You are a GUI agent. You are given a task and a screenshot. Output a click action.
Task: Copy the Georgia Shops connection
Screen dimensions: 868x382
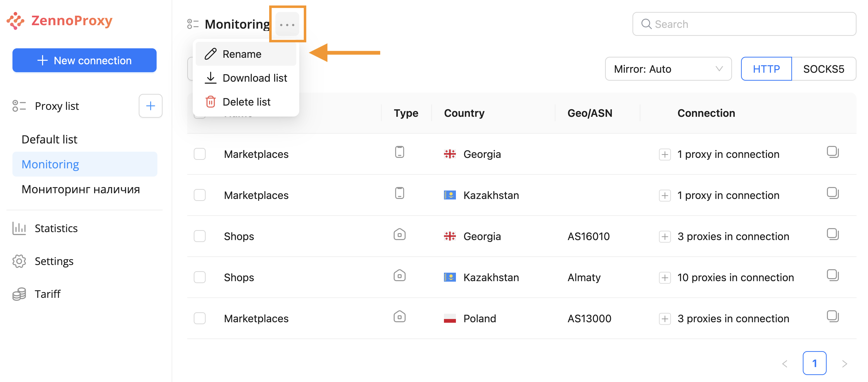tap(832, 235)
